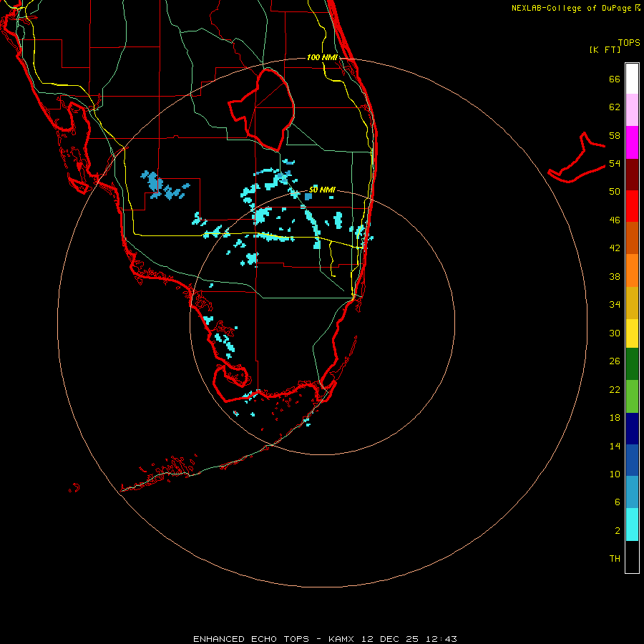The width and height of the screenshot is (644, 644).
Task: Click the 100 NMI range ring label
Action: (322, 57)
